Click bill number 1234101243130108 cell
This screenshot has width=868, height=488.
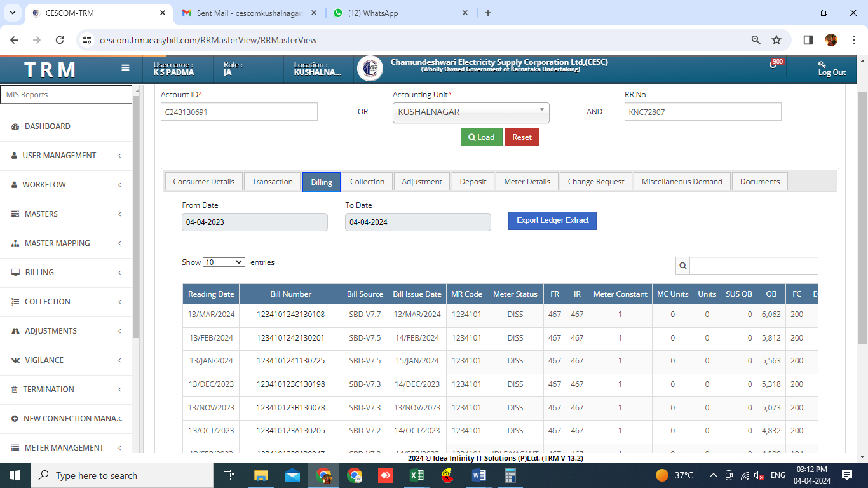[291, 315]
